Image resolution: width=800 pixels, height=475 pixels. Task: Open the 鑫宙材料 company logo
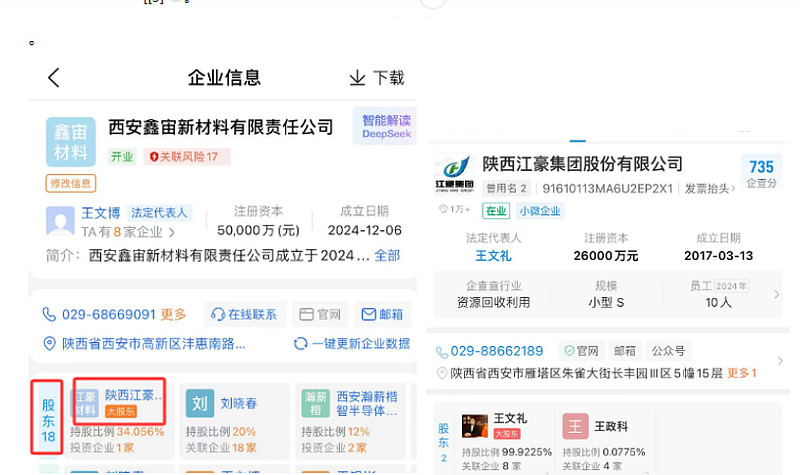(x=71, y=142)
